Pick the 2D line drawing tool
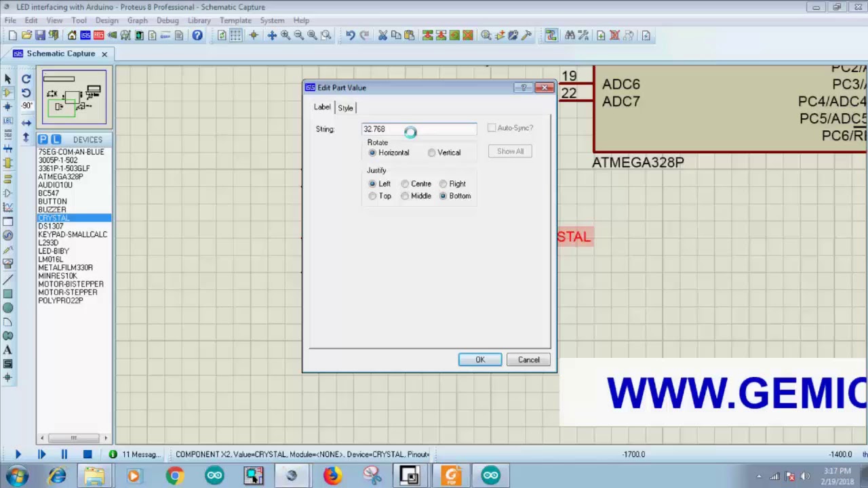Screen dimensions: 868x488 click(x=7, y=279)
